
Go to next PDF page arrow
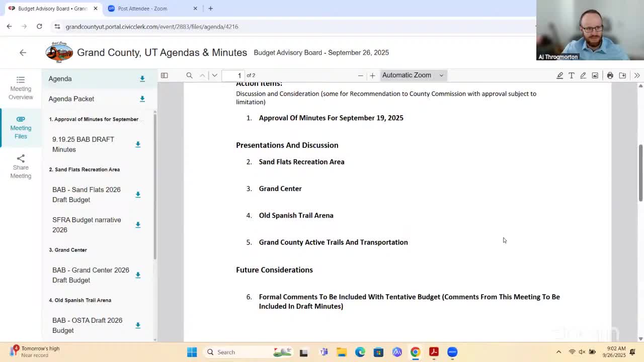click(214, 75)
